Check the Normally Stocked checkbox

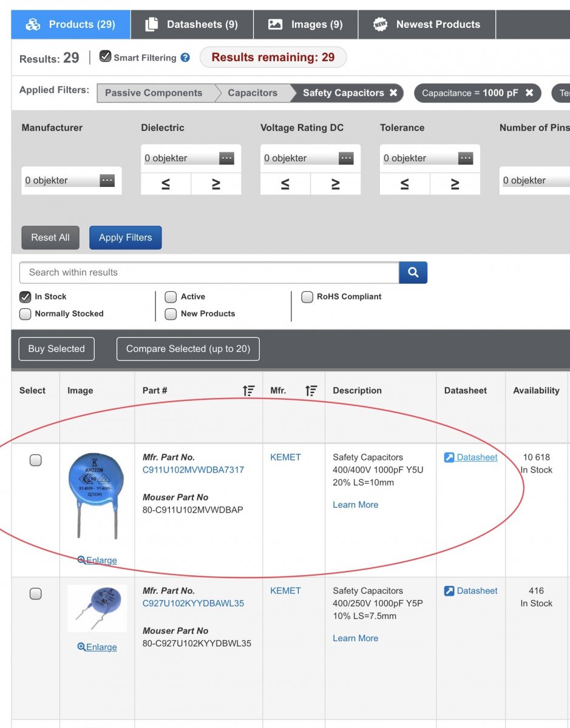25,314
